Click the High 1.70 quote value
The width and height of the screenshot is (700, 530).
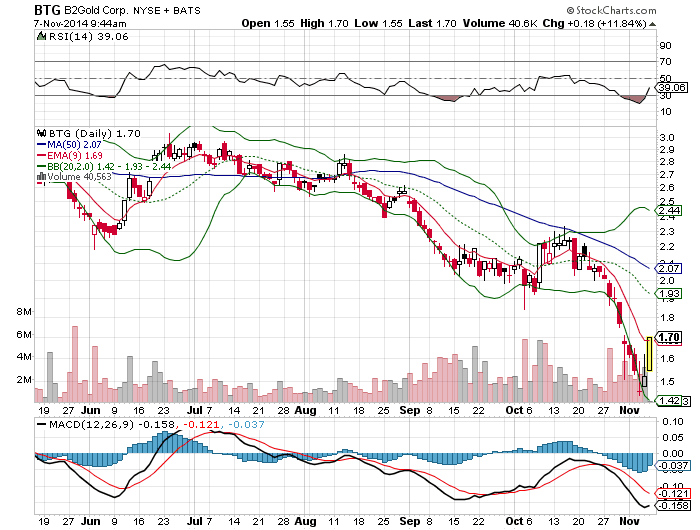(x=324, y=23)
